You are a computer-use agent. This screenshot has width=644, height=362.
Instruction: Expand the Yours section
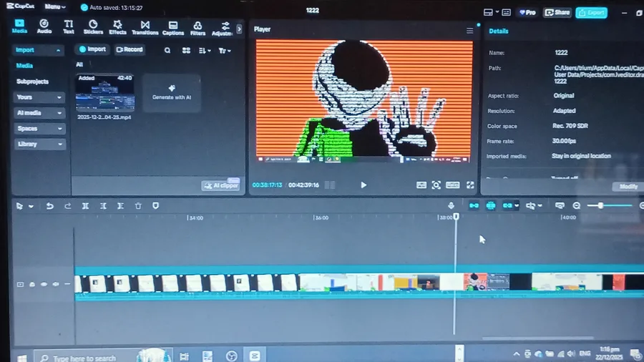pyautogui.click(x=39, y=97)
